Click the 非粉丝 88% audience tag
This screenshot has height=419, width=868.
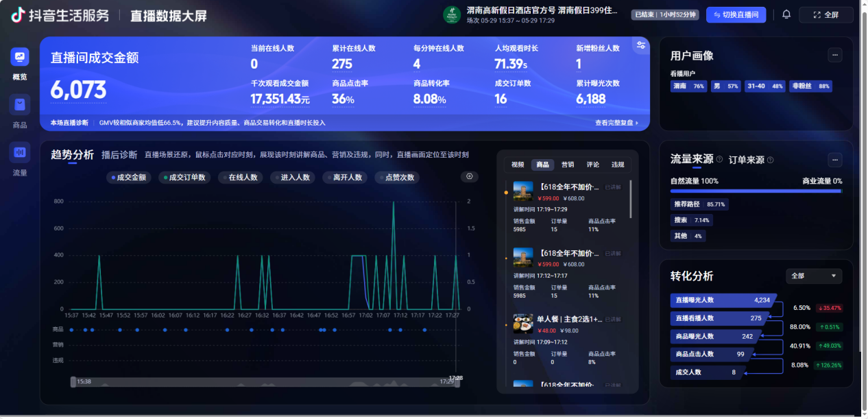[810, 86]
